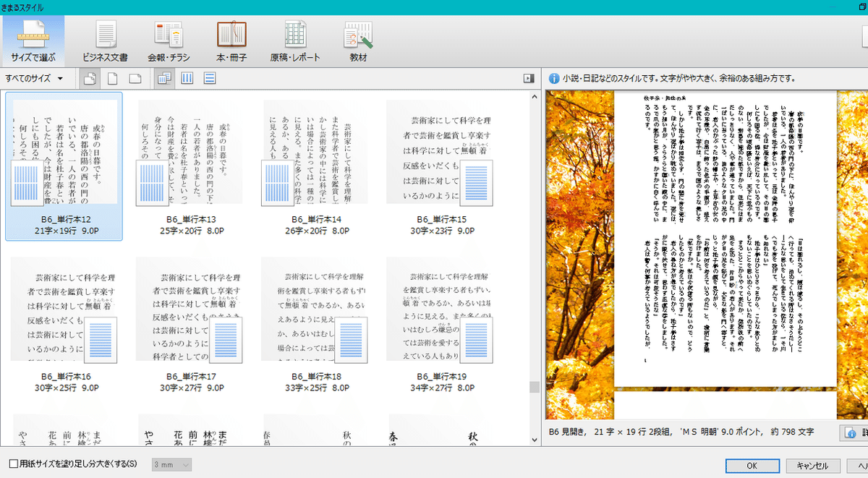868x478 pixels.
Task: Click the 30字×27行 8.0P text
Action: (191, 388)
